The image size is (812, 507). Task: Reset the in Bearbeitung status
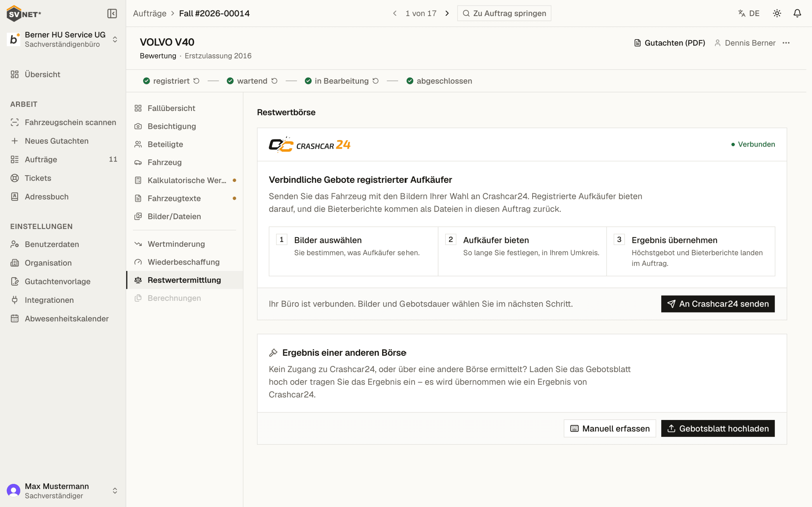click(376, 81)
